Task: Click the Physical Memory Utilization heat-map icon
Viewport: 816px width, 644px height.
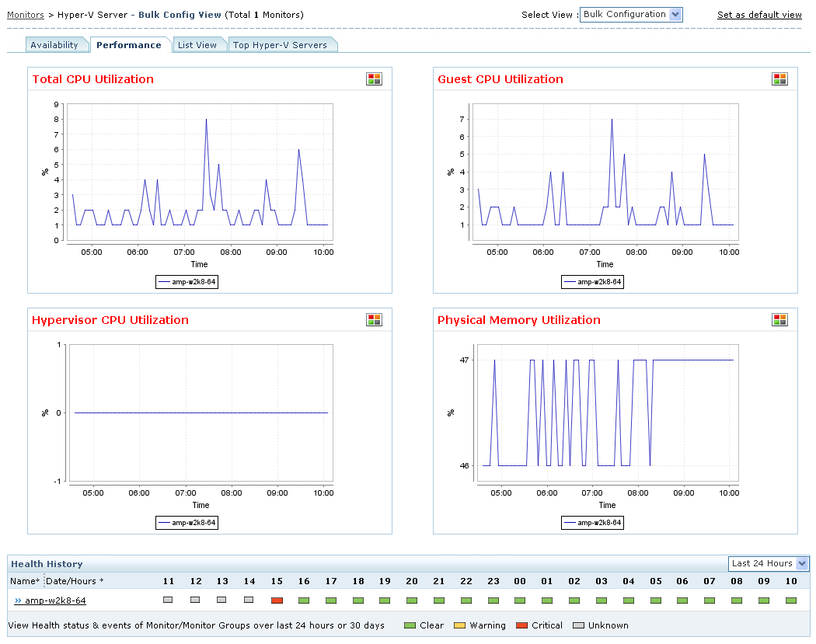Action: (779, 320)
